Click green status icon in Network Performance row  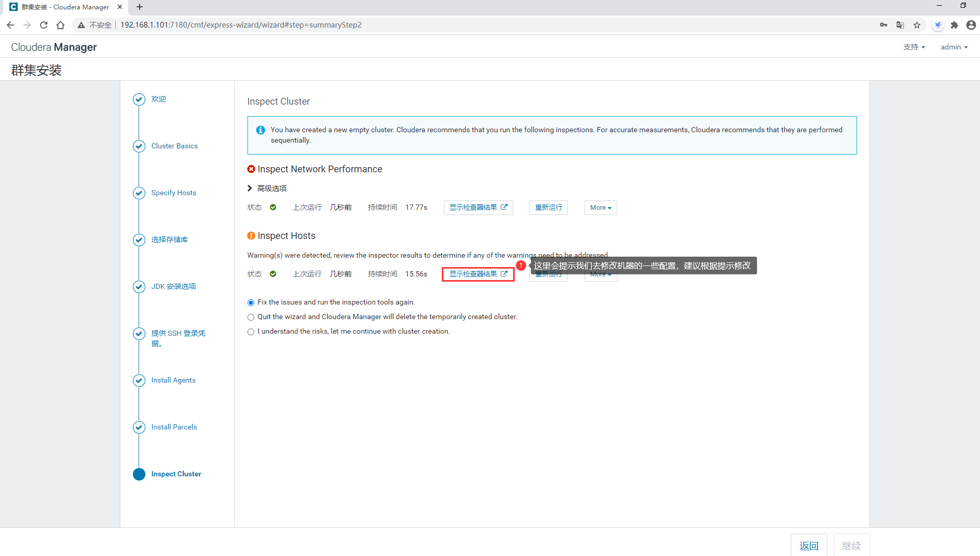(x=273, y=207)
